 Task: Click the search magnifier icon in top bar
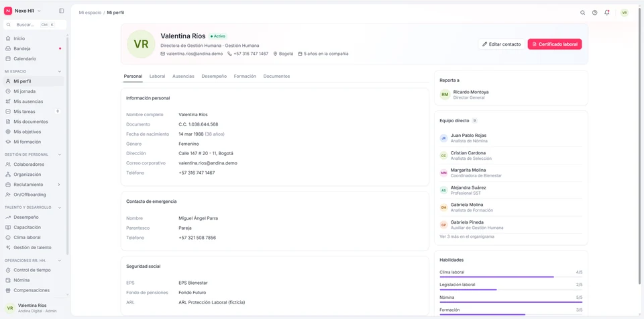click(x=582, y=13)
